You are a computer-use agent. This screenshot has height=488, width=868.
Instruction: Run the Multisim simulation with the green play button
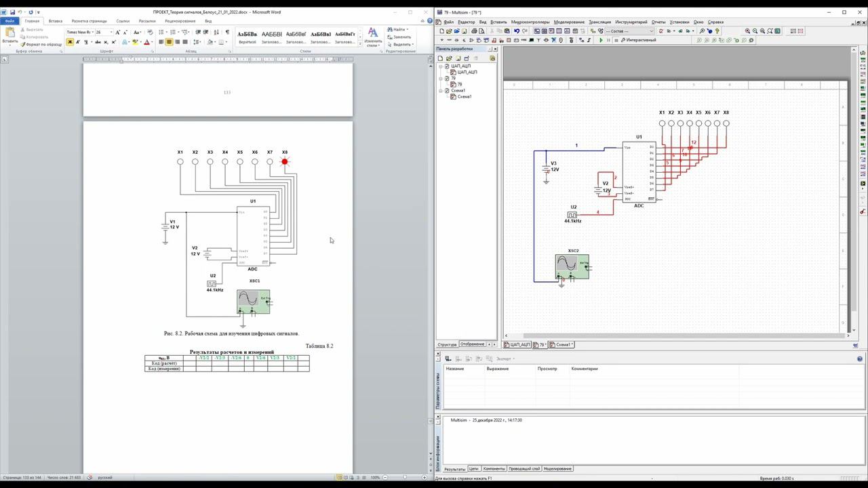point(601,40)
